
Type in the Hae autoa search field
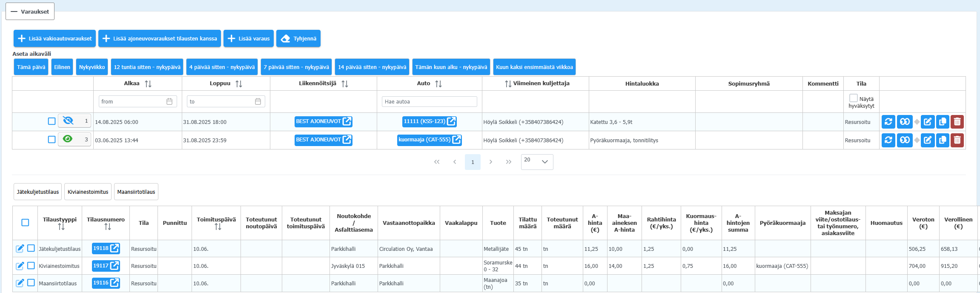point(429,101)
